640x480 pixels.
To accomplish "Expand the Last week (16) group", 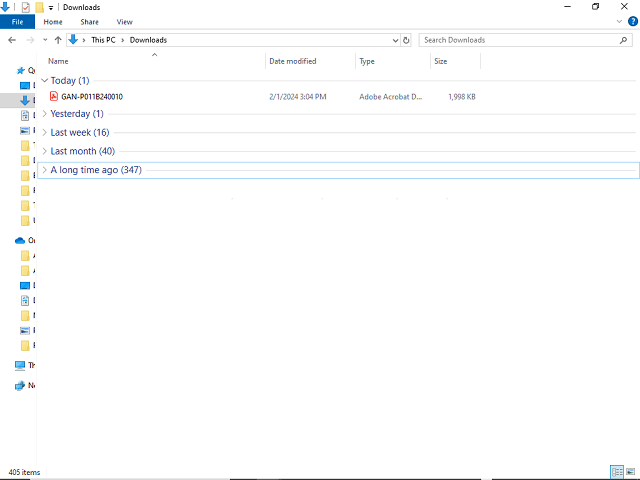I will tap(45, 132).
